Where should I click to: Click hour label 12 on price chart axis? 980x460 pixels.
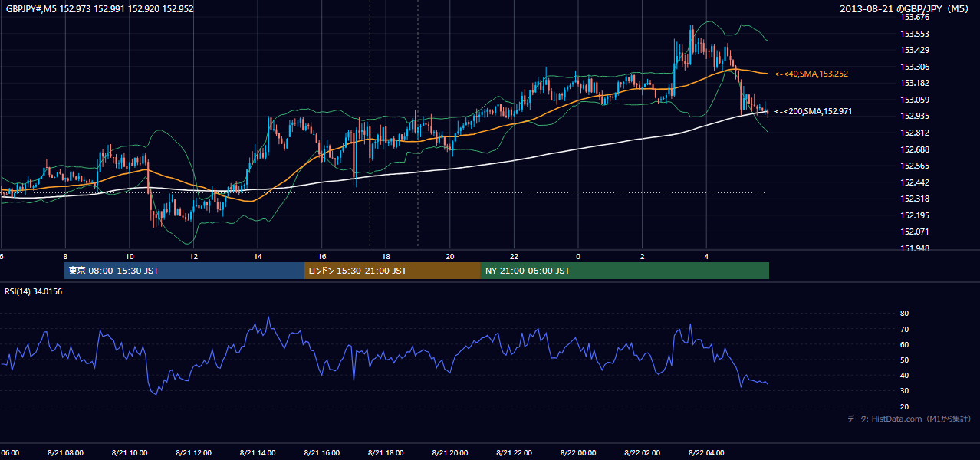[193, 257]
